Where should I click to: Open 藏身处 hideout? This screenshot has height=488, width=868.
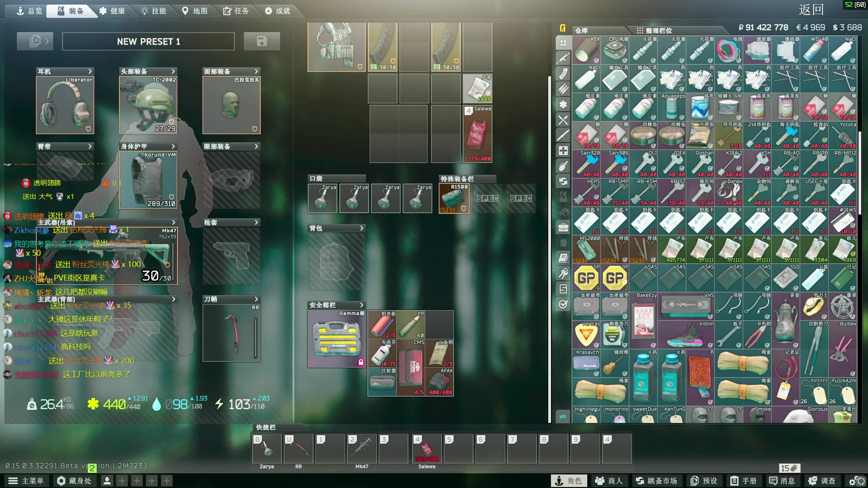pos(74,481)
